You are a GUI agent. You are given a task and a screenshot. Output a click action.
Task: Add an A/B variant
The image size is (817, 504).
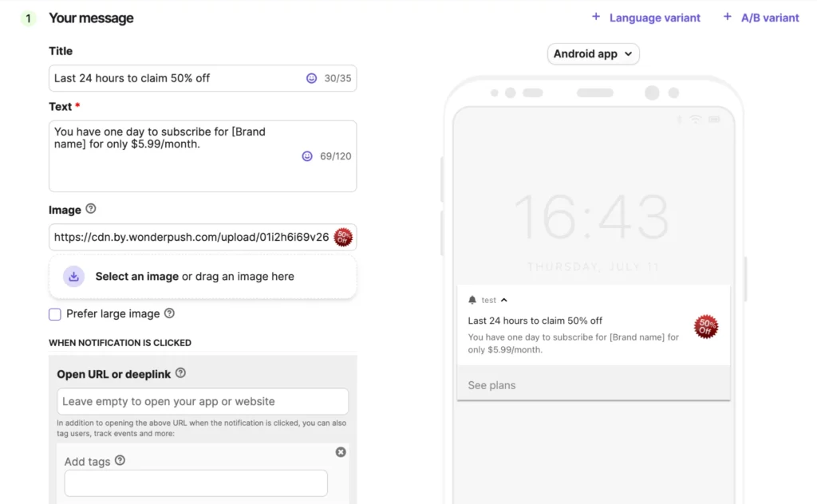760,18
